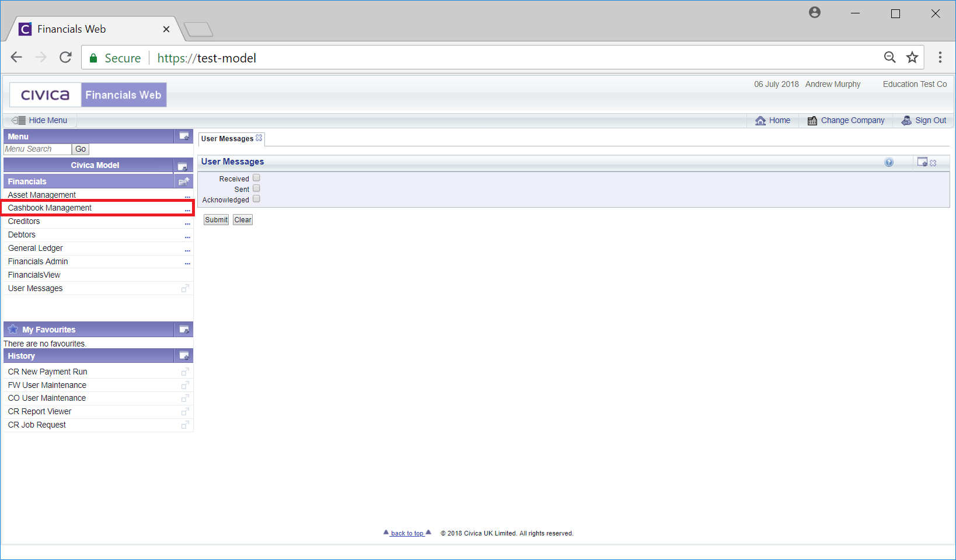Click the browser back arrow
956x560 pixels.
click(x=16, y=57)
